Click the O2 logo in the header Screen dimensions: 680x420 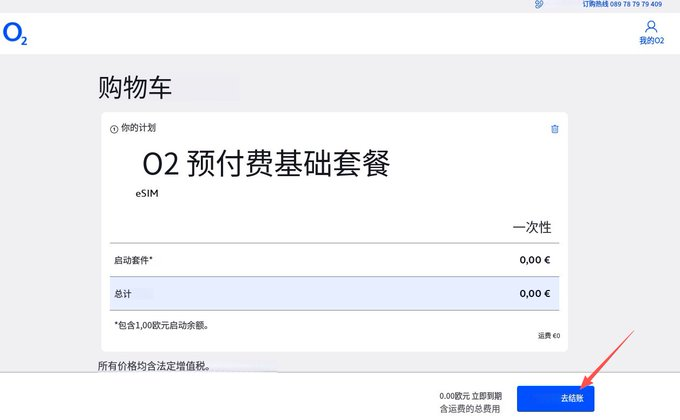(x=15, y=34)
